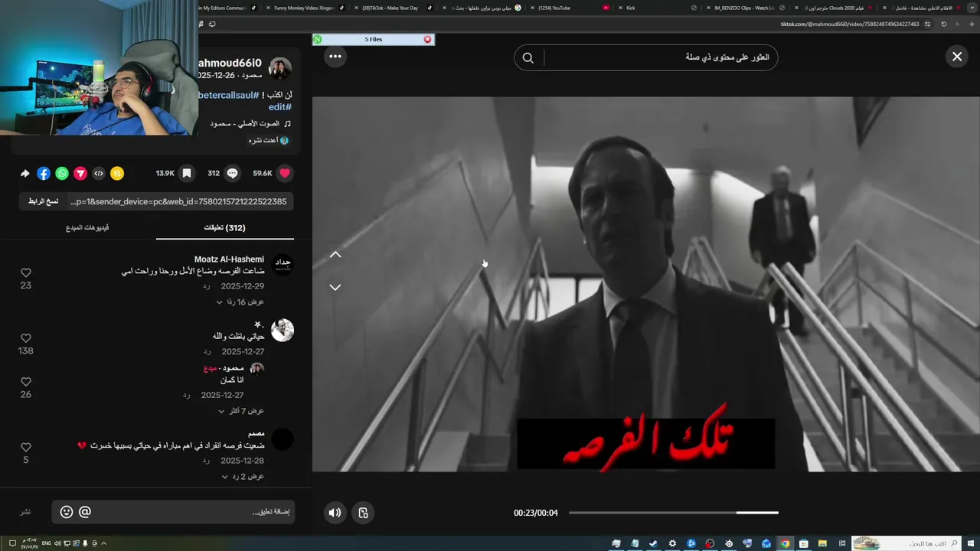Click the tiktok.com address bar URL
Screen dimensions: 980x551
click(850, 24)
